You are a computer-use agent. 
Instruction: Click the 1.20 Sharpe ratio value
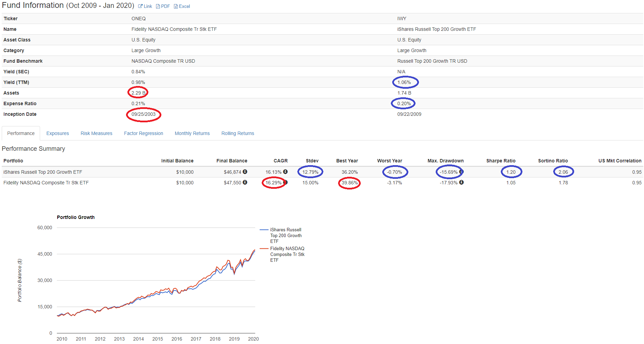[511, 172]
